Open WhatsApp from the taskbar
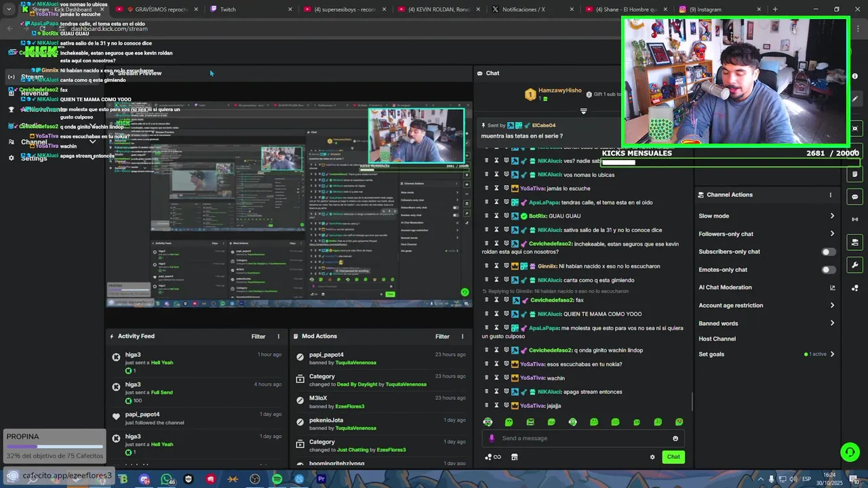This screenshot has width=868, height=488. (x=167, y=479)
